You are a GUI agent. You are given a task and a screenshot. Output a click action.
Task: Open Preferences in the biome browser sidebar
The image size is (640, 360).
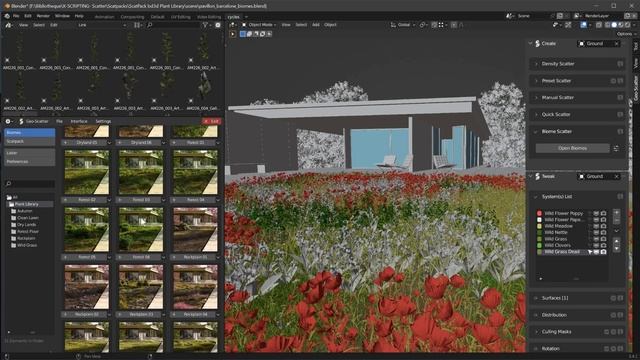tap(29, 162)
